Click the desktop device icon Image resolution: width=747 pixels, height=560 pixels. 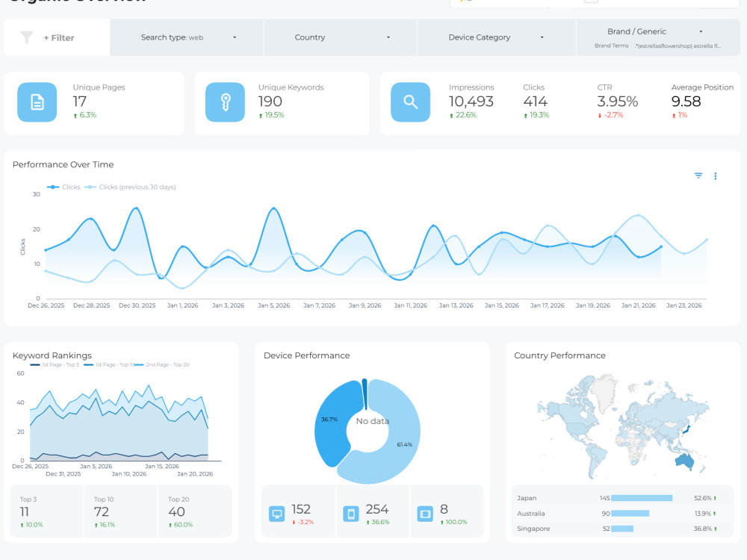(277, 514)
